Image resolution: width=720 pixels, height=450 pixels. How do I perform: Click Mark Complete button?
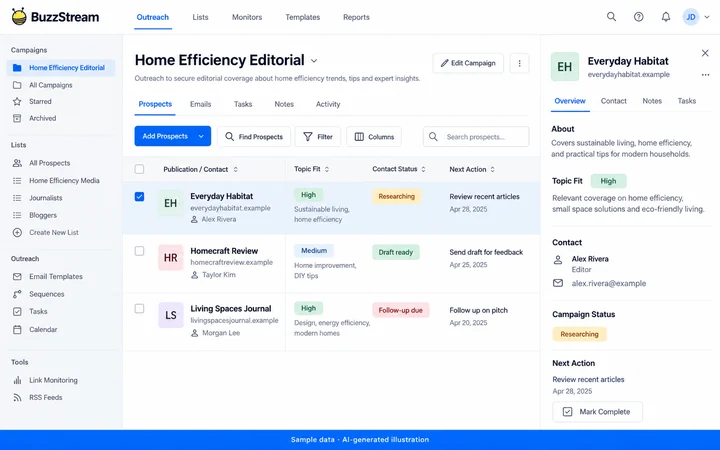tap(597, 412)
